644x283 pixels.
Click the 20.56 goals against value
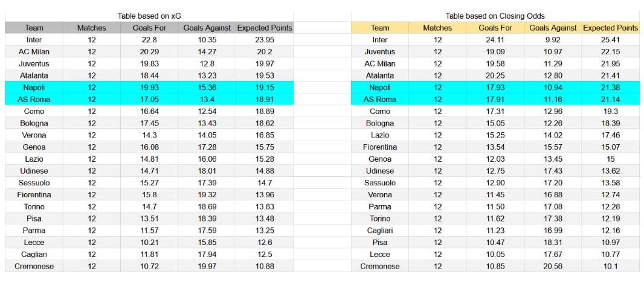(x=553, y=266)
